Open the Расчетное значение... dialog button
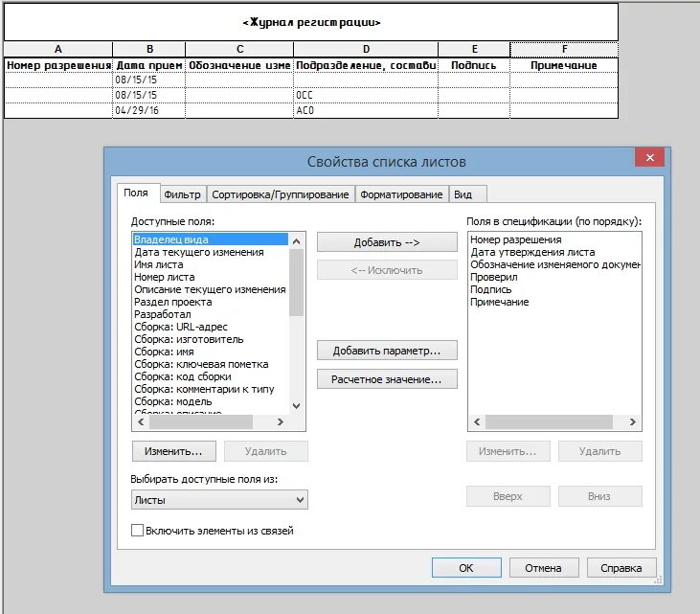 387,379
